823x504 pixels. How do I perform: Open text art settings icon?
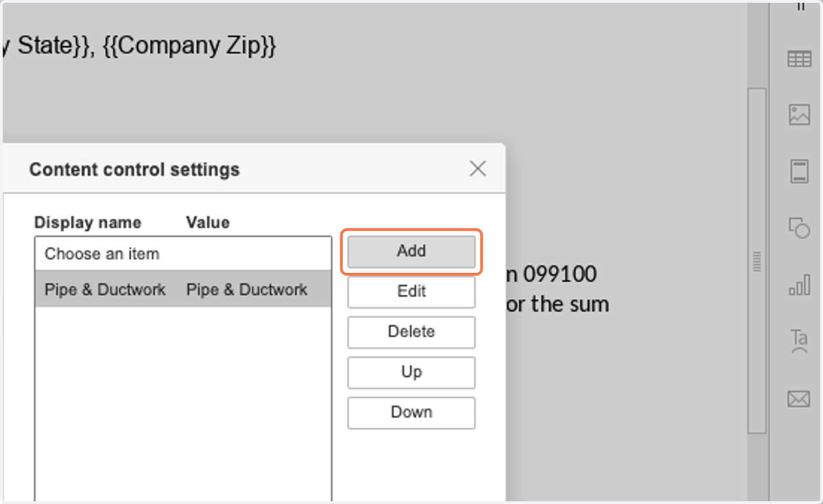[x=799, y=340]
